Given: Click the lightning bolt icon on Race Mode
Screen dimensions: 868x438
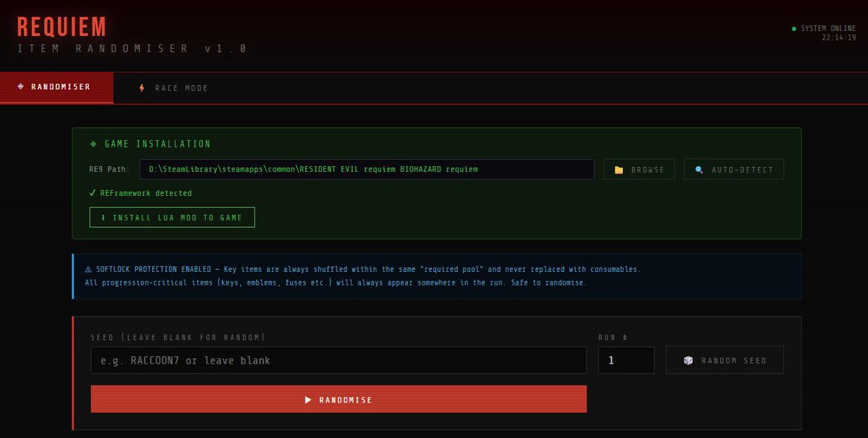Looking at the screenshot, I should [142, 88].
